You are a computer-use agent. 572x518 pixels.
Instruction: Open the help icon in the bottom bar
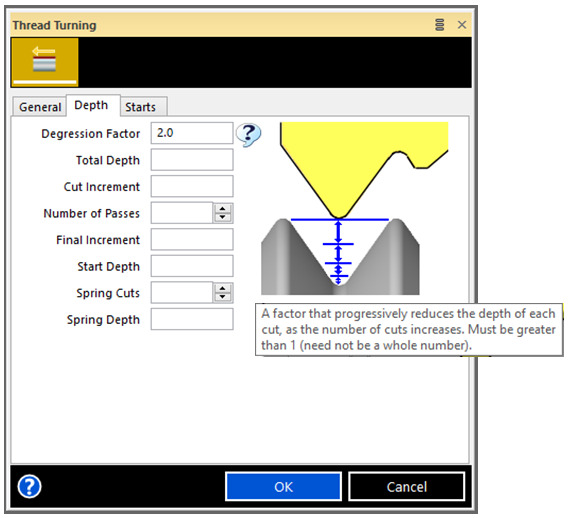(x=30, y=486)
